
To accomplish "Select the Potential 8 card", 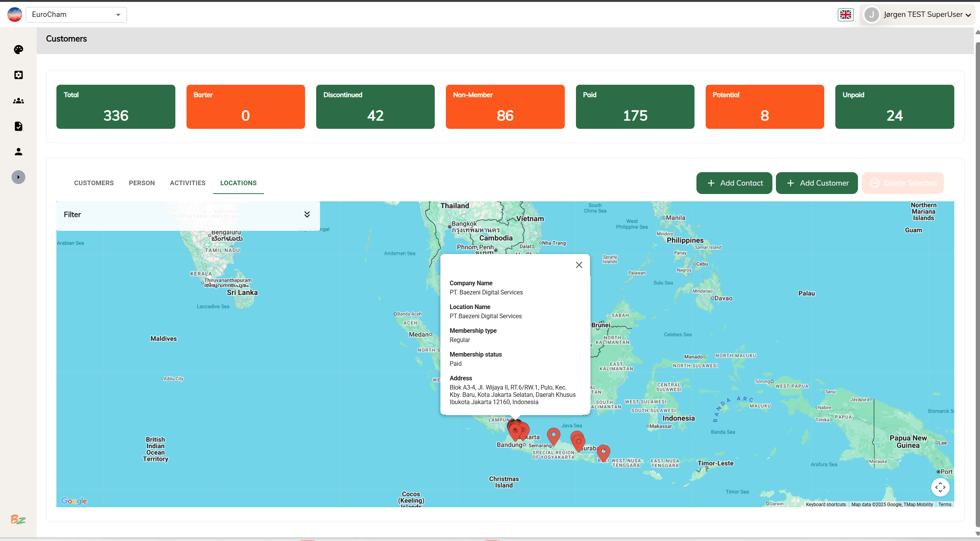I will 765,107.
